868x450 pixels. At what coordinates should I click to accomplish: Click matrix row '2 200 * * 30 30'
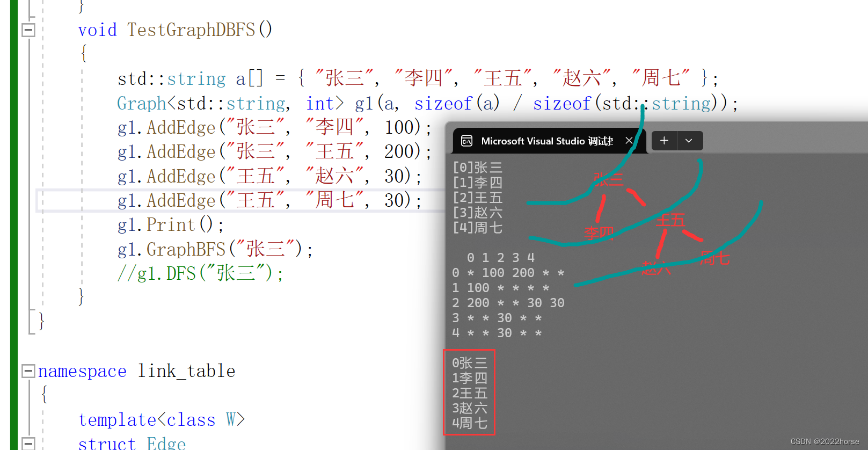click(x=508, y=303)
